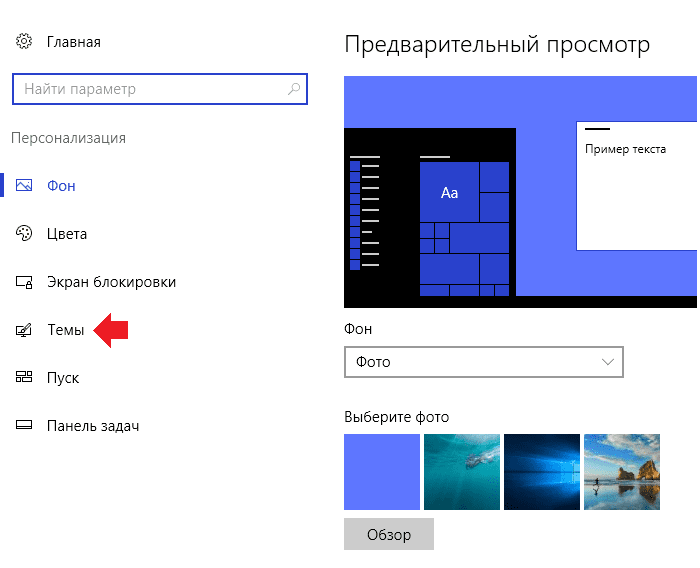Click the magnifier search icon

[x=294, y=89]
